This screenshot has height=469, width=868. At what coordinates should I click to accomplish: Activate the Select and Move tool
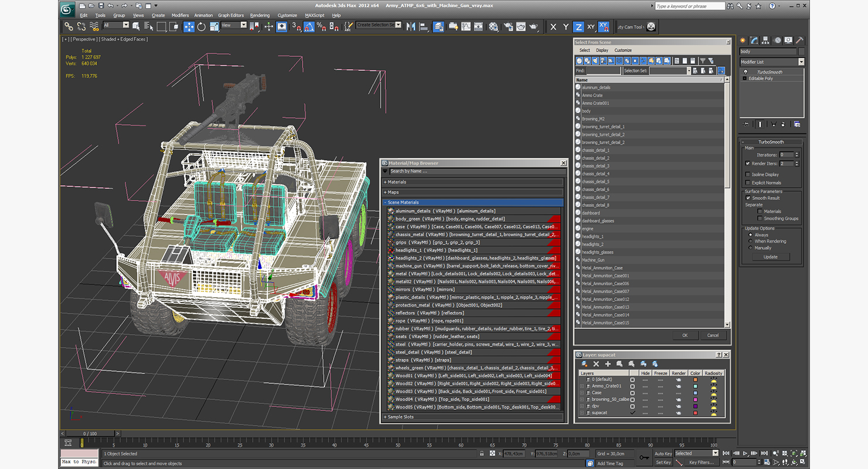coord(189,26)
